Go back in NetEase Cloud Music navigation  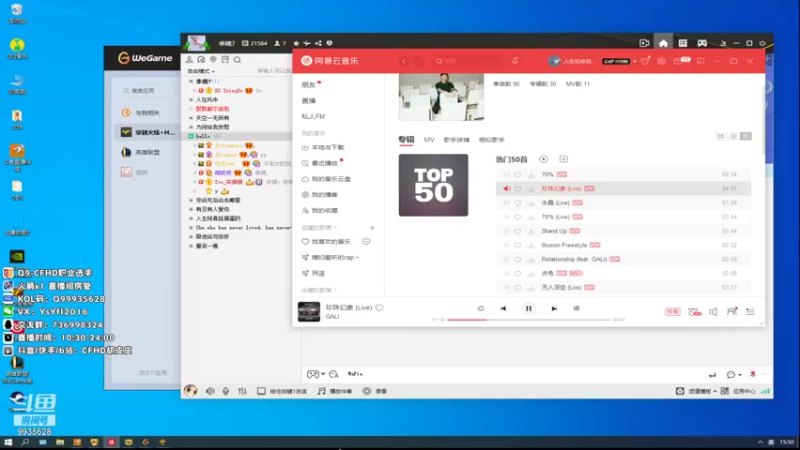(404, 61)
